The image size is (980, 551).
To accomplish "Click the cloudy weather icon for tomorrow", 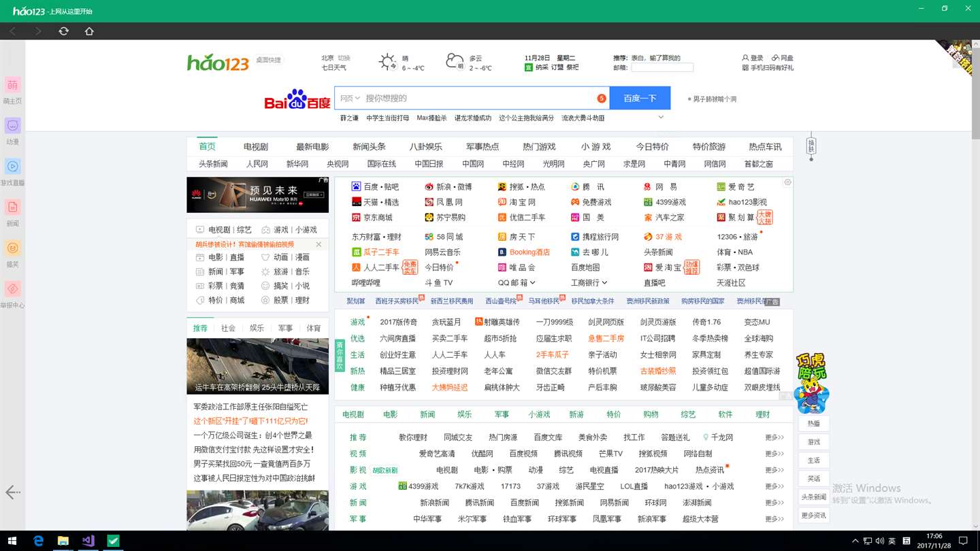I will (455, 63).
